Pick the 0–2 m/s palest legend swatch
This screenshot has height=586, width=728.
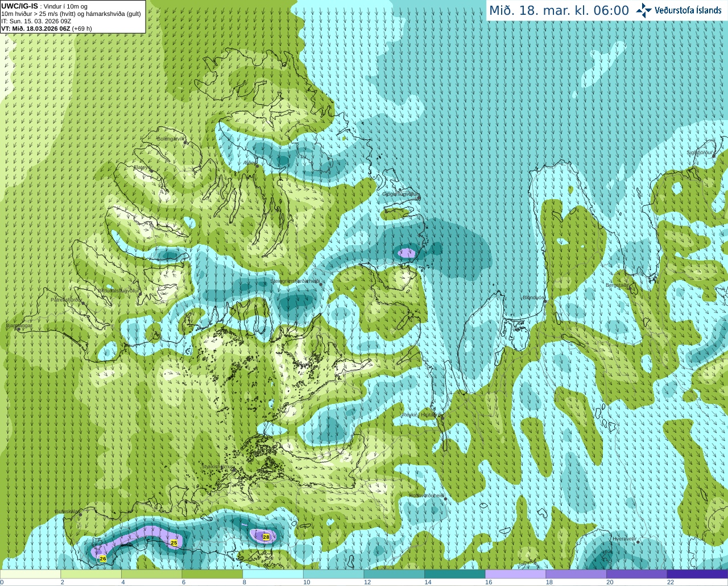pos(30,574)
